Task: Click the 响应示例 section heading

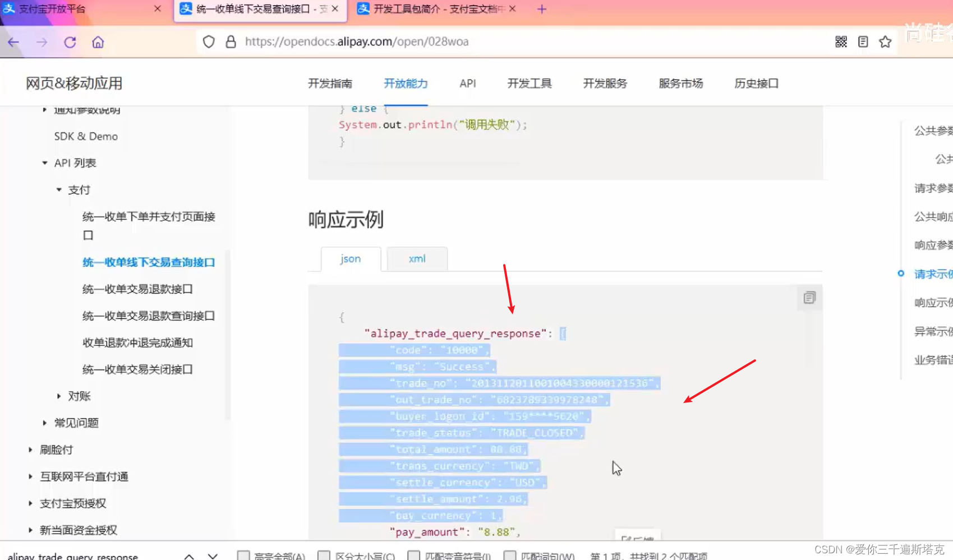Action: coord(346,220)
